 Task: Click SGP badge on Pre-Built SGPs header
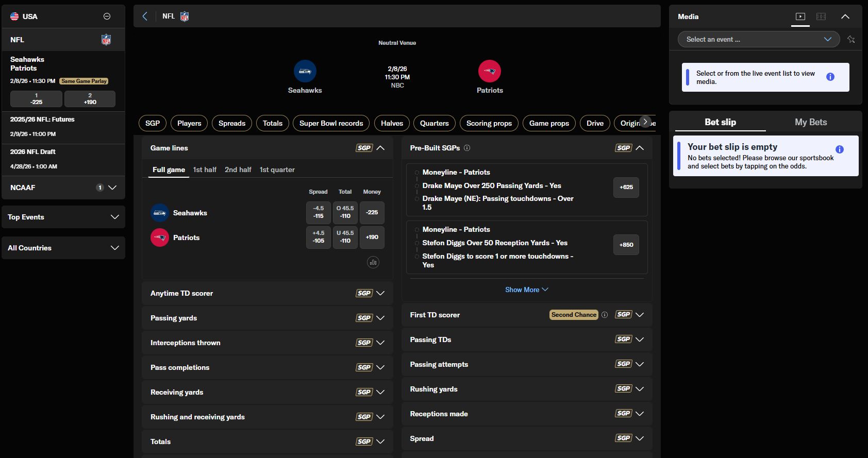tap(623, 148)
